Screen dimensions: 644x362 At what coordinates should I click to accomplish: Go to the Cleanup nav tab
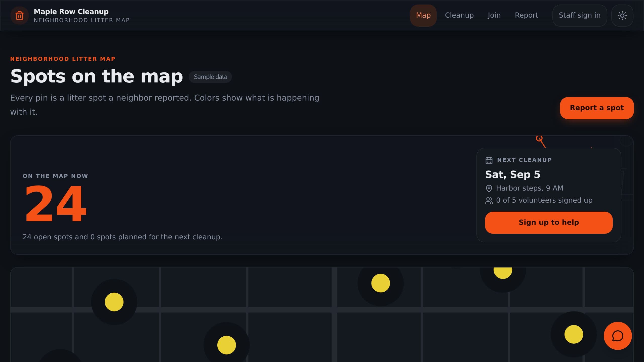tap(459, 15)
